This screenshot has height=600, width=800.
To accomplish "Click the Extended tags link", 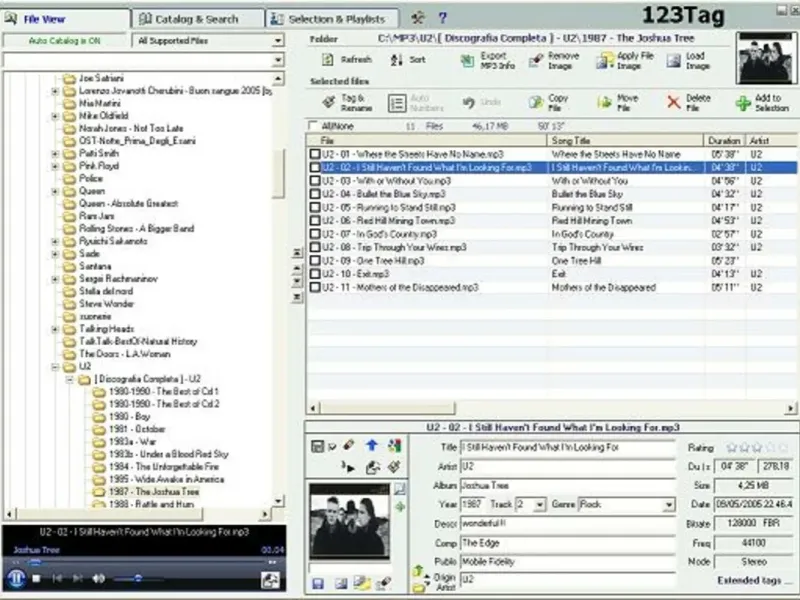I will (x=751, y=580).
